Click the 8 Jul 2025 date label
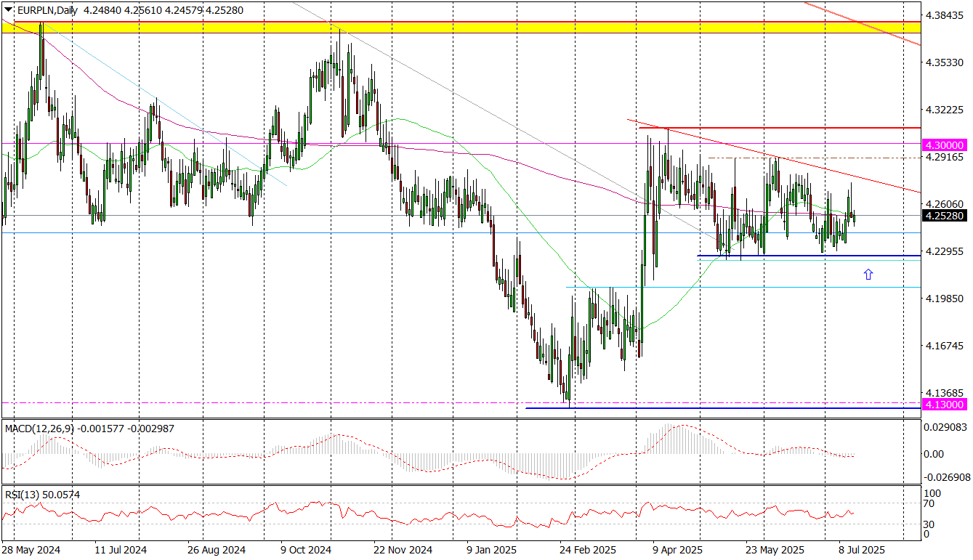Image resolution: width=973 pixels, height=560 pixels. (x=860, y=550)
